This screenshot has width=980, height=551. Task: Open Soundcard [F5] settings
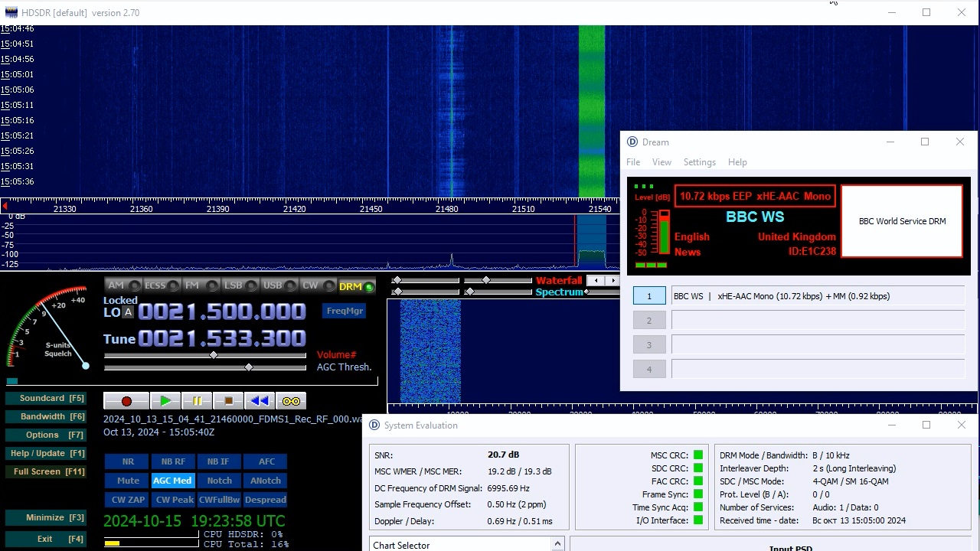point(46,398)
